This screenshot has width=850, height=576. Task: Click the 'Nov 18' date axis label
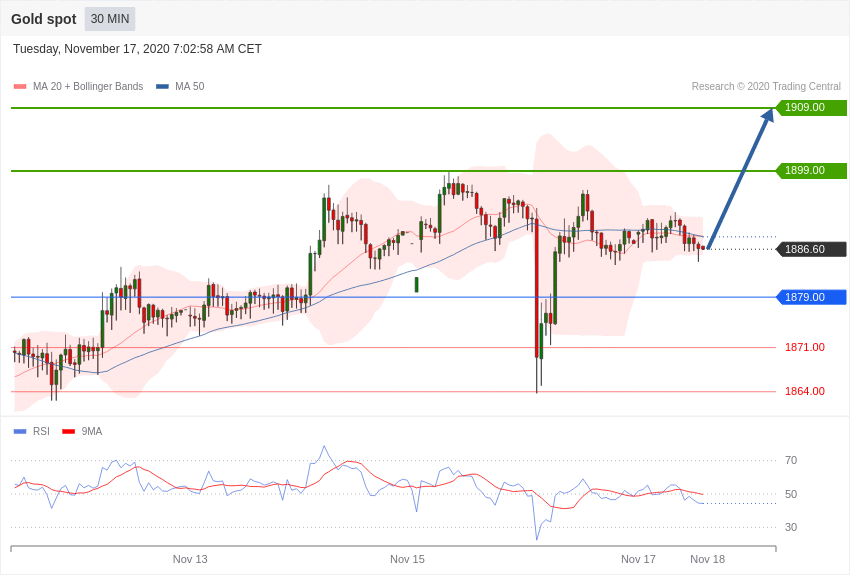[x=707, y=559]
